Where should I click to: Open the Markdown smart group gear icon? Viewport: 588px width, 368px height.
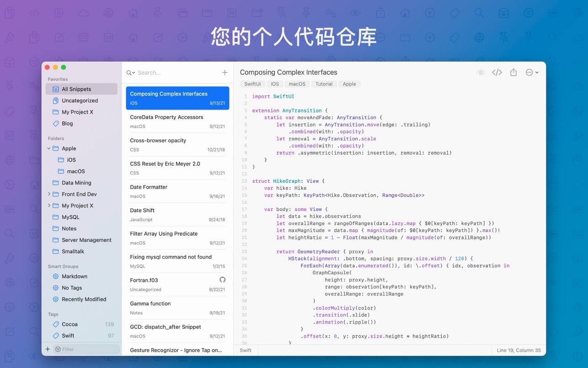point(55,276)
